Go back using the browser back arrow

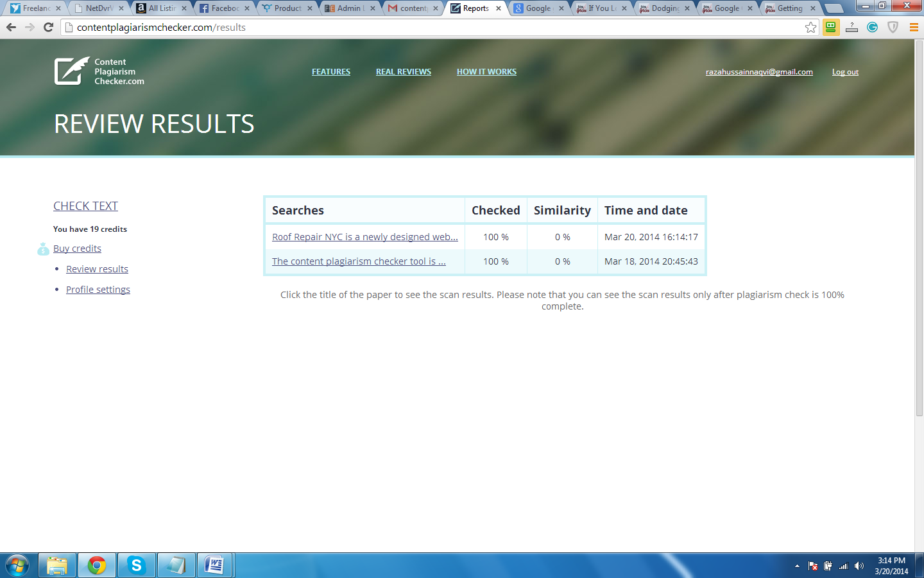pos(11,27)
